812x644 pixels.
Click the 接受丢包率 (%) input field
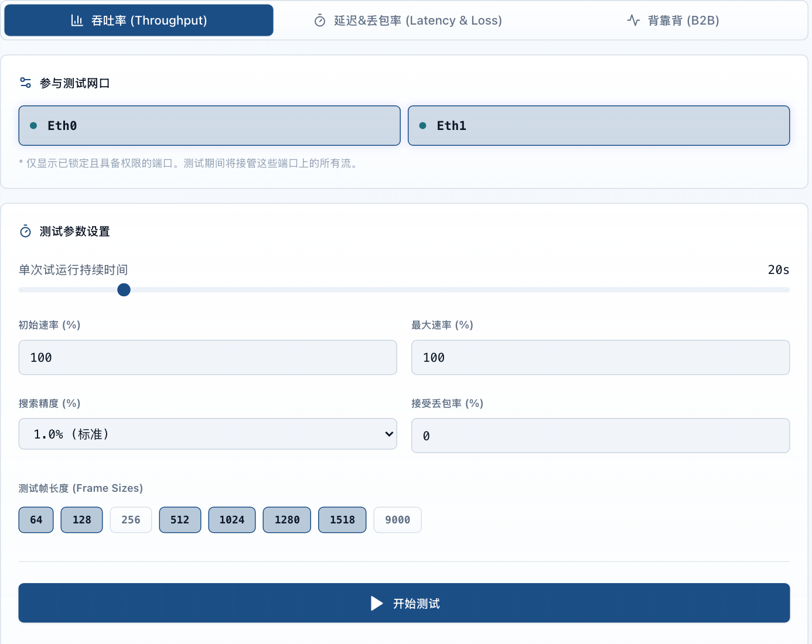tap(601, 436)
